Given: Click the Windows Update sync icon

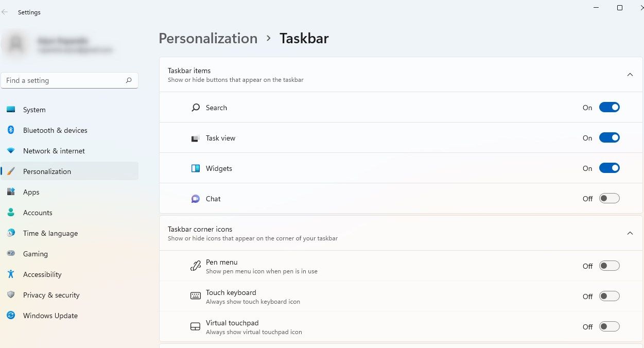Looking at the screenshot, I should [11, 316].
